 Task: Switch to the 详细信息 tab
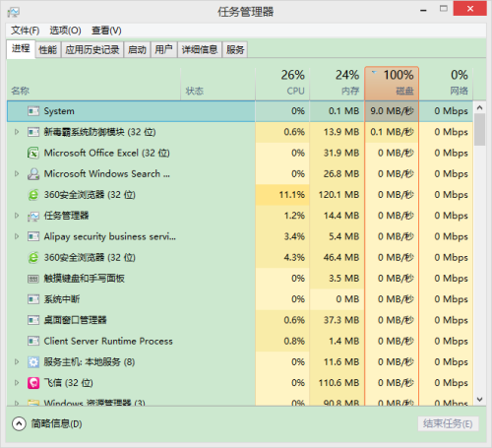[x=200, y=50]
